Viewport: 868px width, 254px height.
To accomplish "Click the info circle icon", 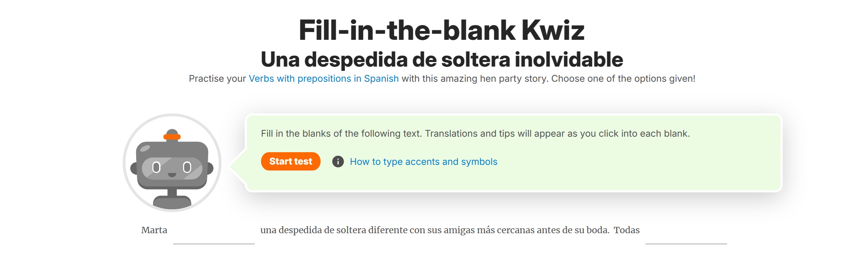I will click(x=338, y=162).
